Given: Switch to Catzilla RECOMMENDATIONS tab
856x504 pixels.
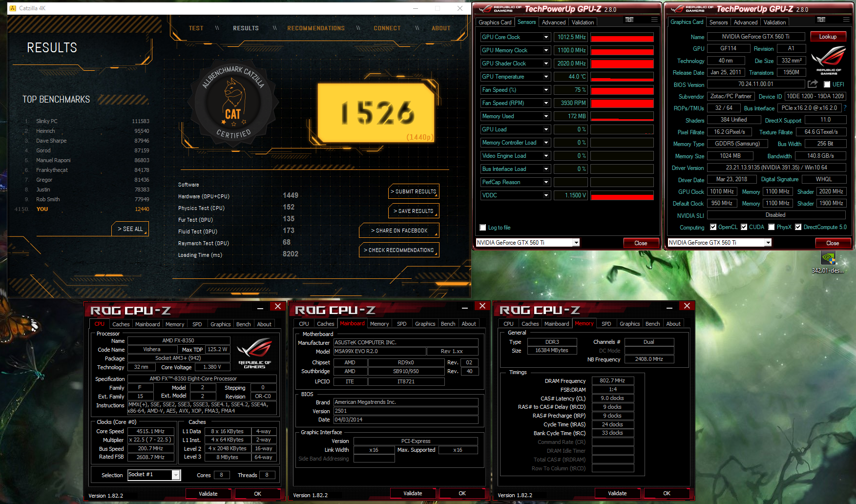Looking at the screenshot, I should [x=316, y=28].
